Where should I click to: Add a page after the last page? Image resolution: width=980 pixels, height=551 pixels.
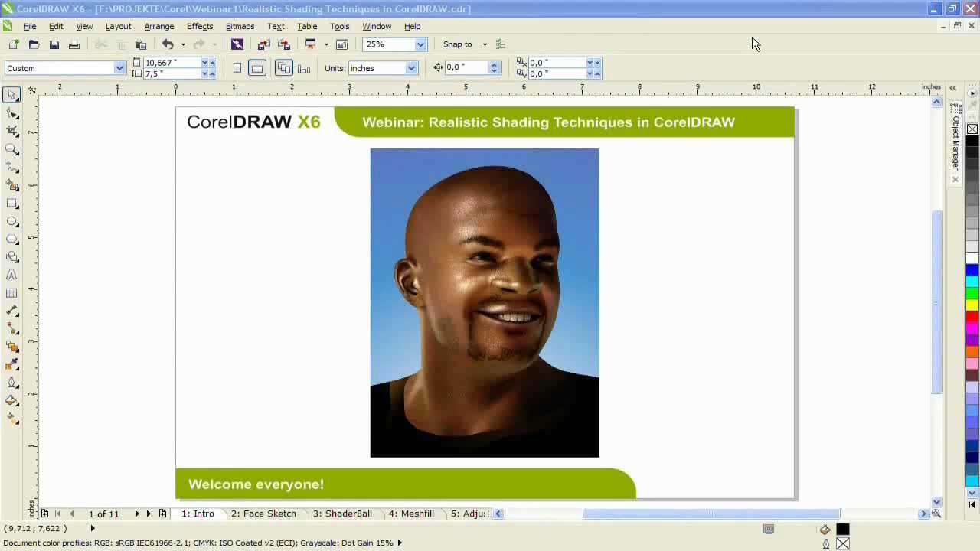[x=162, y=514]
